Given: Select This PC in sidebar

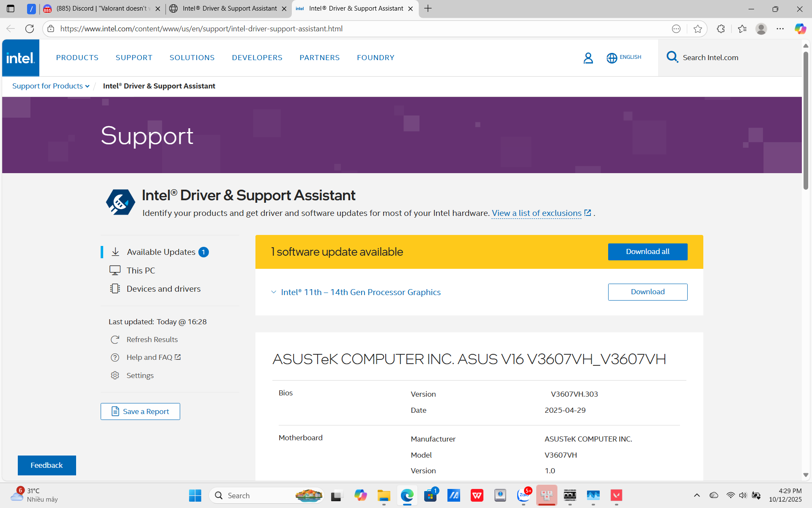Looking at the screenshot, I should [x=141, y=271].
